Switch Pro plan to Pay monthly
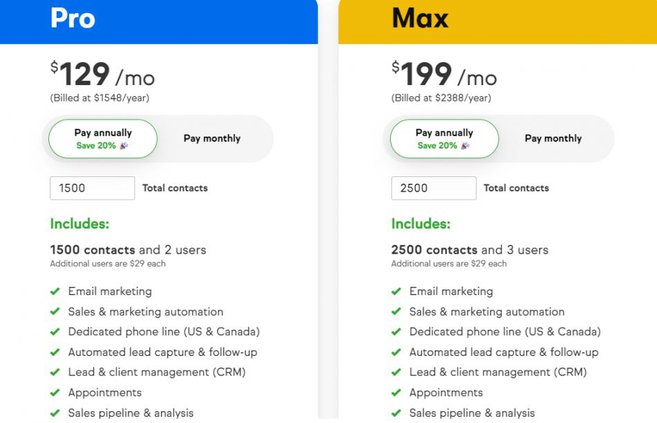The width and height of the screenshot is (657, 423). pyautogui.click(x=212, y=138)
